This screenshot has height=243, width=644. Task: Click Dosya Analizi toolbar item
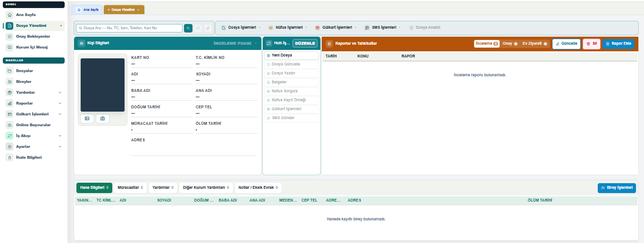point(425,28)
